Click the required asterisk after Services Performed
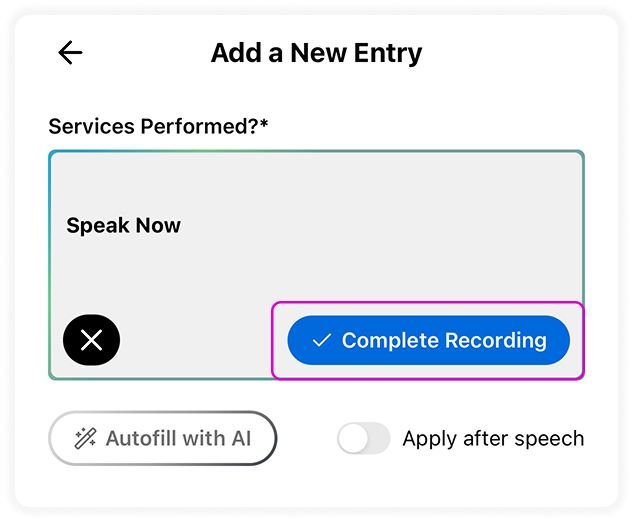Screen dimensions: 633x522 [264, 123]
